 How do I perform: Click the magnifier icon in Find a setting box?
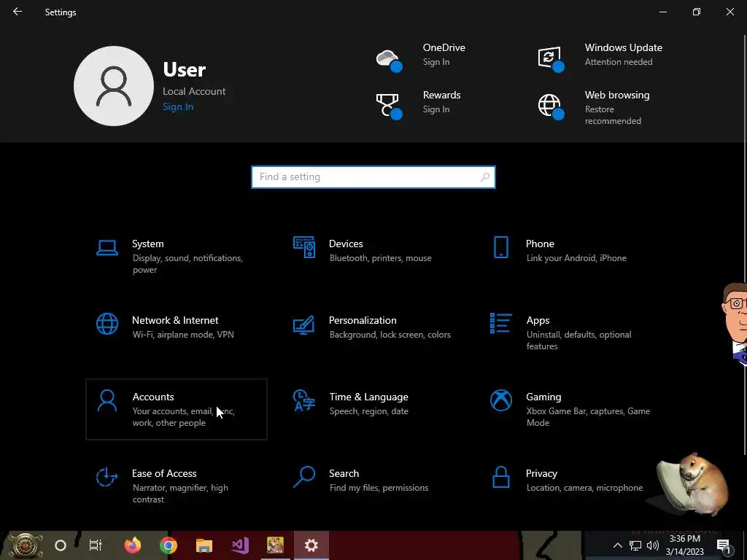click(x=485, y=177)
